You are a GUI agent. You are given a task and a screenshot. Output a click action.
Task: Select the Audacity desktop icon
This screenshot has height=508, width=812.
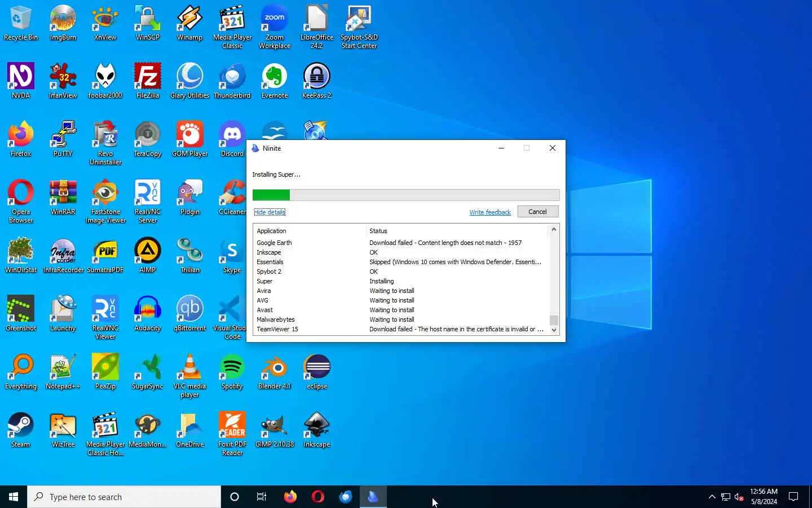pyautogui.click(x=147, y=314)
